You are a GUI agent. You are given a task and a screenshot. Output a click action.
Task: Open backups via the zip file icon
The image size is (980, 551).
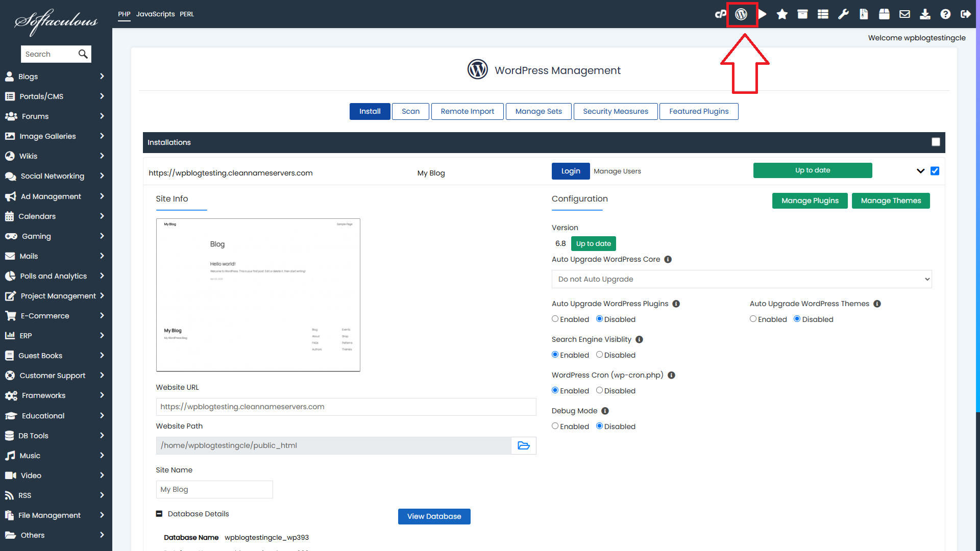(x=864, y=14)
